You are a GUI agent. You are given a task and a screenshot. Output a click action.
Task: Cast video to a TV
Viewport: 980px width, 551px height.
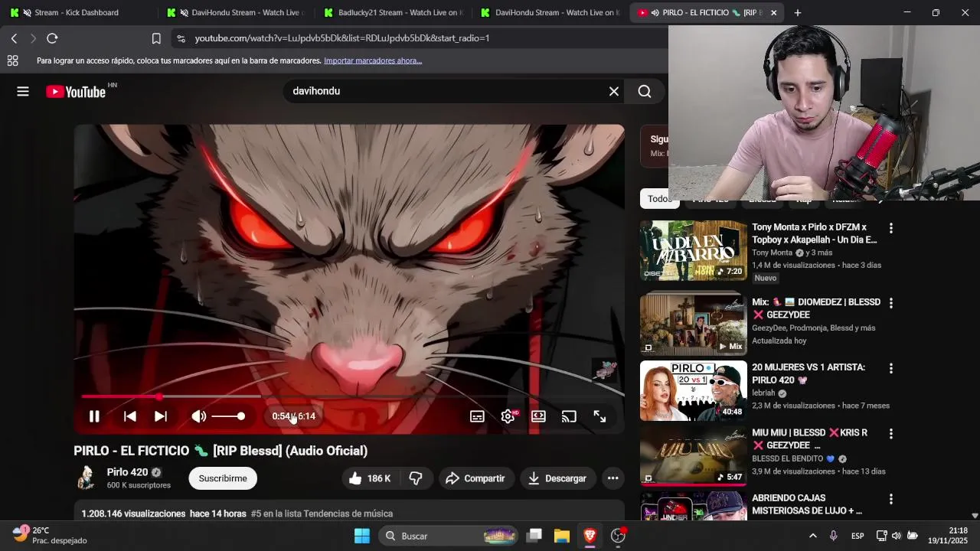pyautogui.click(x=569, y=416)
